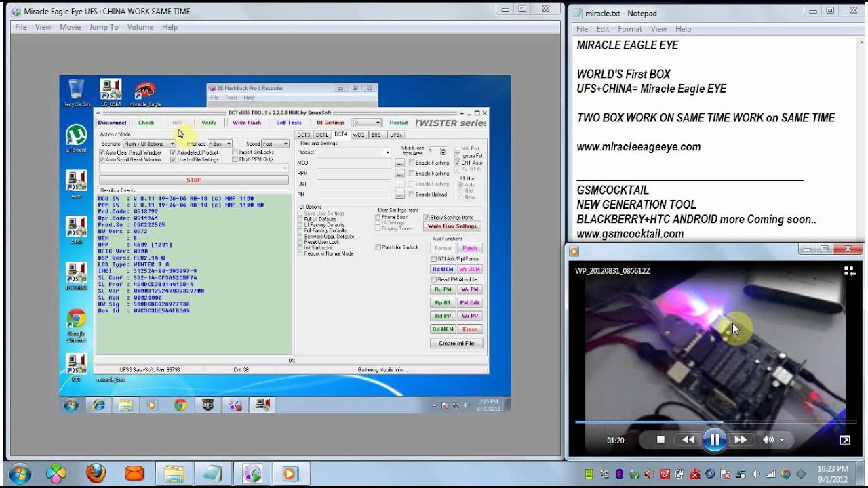Screen dimensions: 868x488
Task: Click the Create Ini File button
Action: point(456,343)
